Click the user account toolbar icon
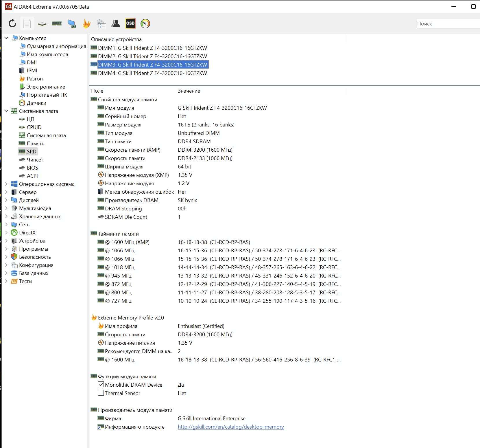Screen dimensions: 480x448 point(116,23)
